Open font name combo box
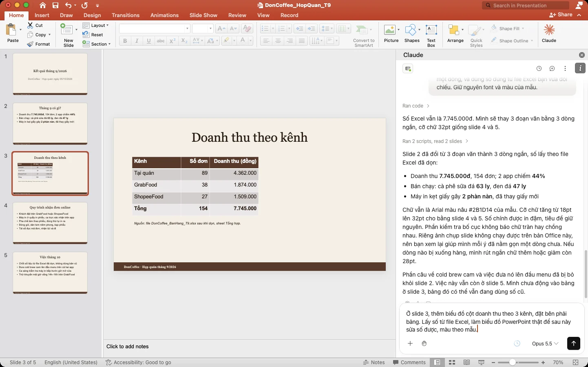588x367 pixels. click(x=155, y=29)
